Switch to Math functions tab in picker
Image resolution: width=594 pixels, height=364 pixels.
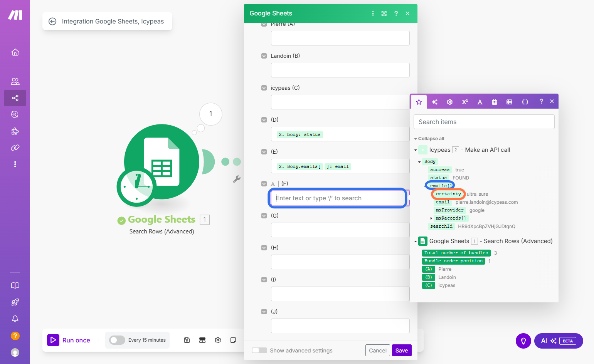pos(465,102)
